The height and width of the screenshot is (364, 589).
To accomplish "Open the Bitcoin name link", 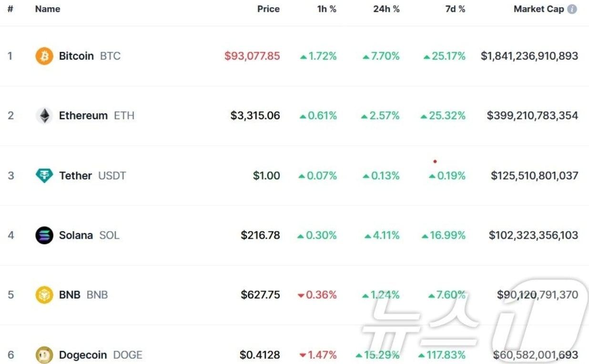I will (x=76, y=56).
